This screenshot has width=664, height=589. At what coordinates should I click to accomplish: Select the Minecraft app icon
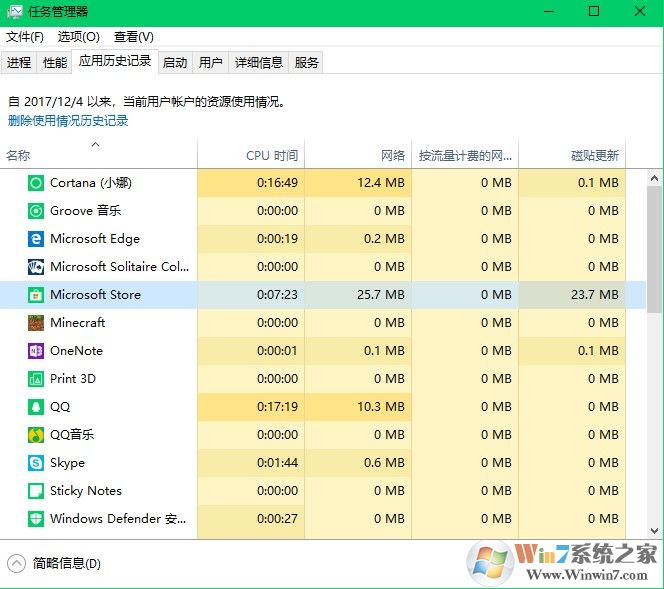[35, 323]
